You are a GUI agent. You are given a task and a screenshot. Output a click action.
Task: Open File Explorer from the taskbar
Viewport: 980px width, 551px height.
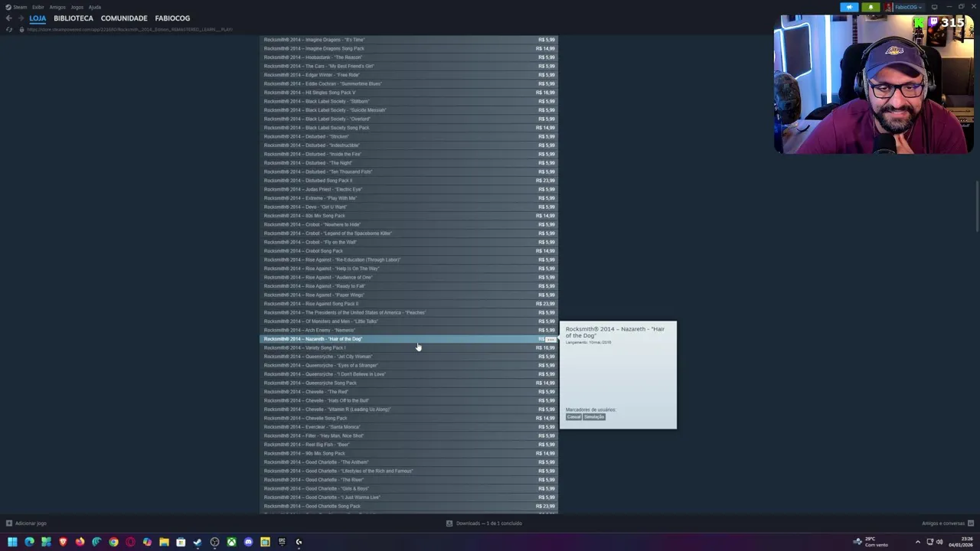point(164,542)
